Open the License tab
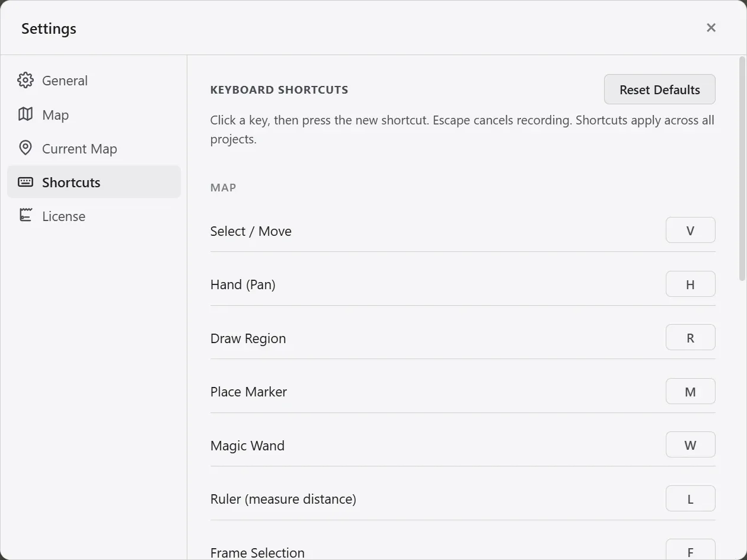Screen dimensions: 747x560 coord(94,216)
